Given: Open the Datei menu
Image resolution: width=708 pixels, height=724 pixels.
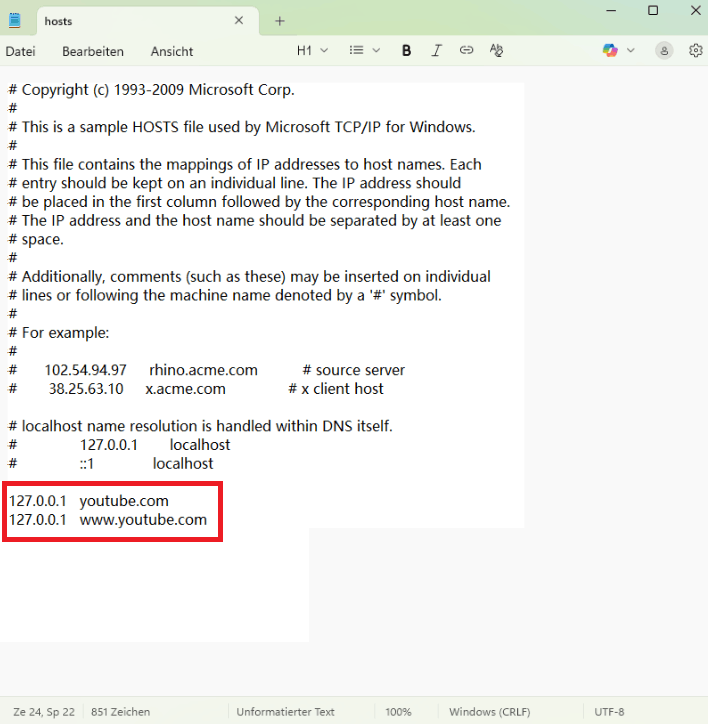Looking at the screenshot, I should (x=20, y=51).
